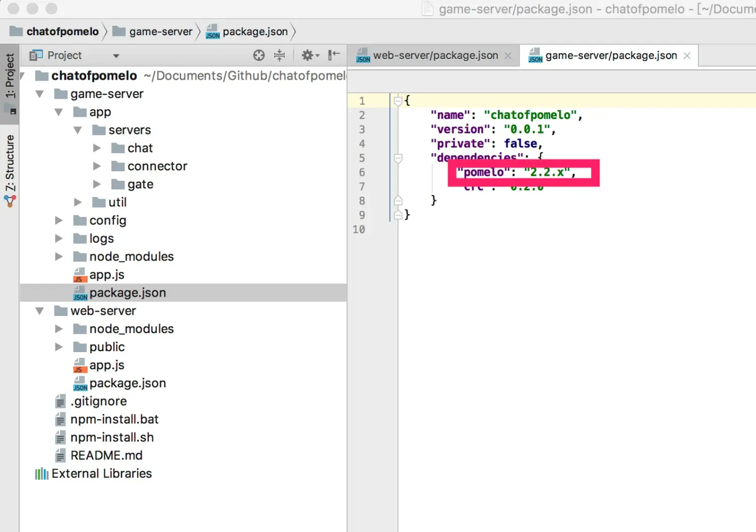This screenshot has width=756, height=532.
Task: Expand the connector folder
Action: pyautogui.click(x=97, y=167)
